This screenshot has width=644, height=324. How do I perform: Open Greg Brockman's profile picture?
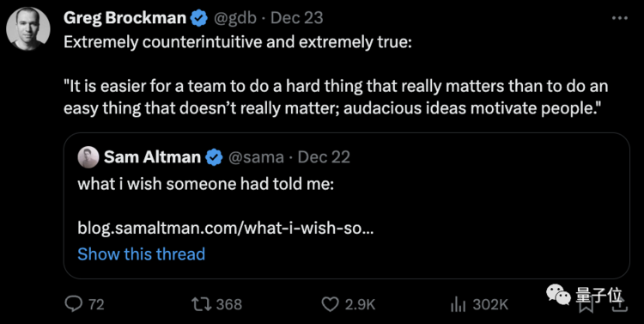[x=28, y=28]
